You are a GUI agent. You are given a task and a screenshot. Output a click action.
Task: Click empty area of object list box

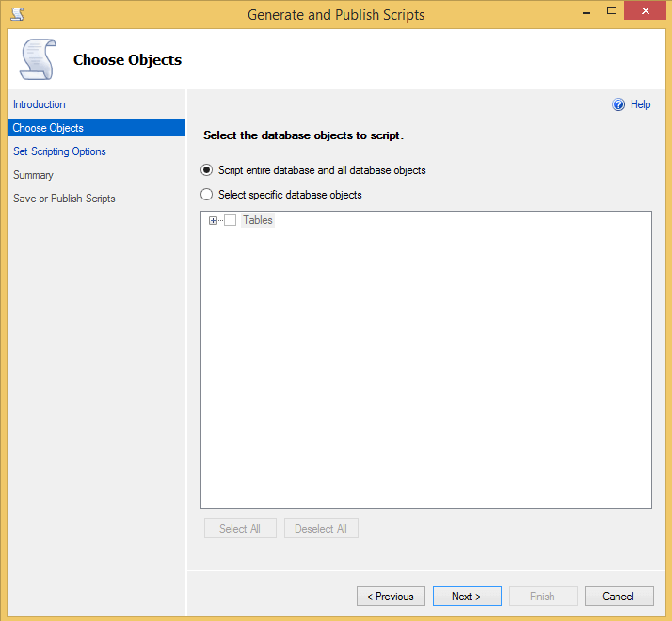[425, 376]
